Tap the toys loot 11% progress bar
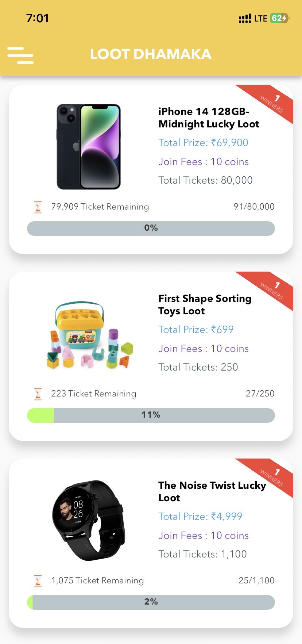The height and width of the screenshot is (644, 302). (x=151, y=415)
